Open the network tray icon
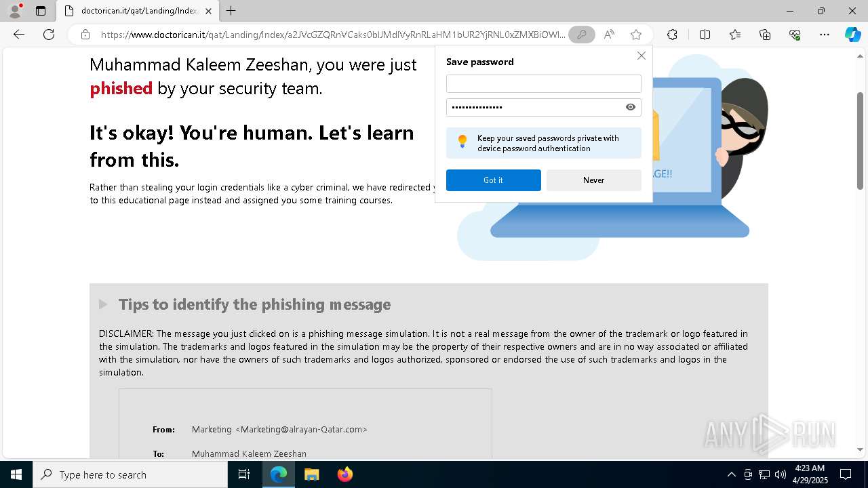 764,474
